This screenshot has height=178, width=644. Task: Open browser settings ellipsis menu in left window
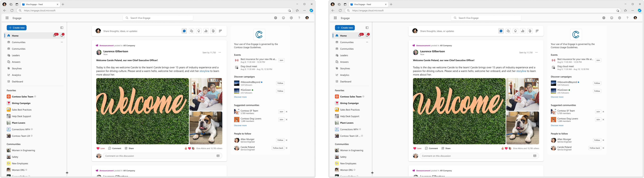[x=305, y=10]
